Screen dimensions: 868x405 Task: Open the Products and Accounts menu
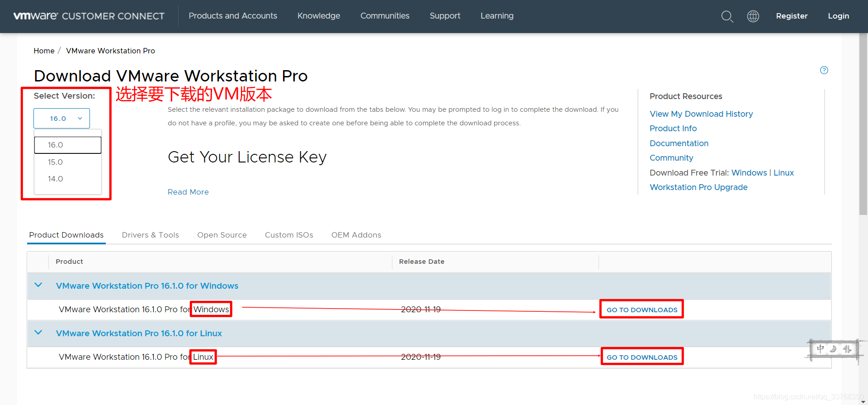click(x=233, y=16)
